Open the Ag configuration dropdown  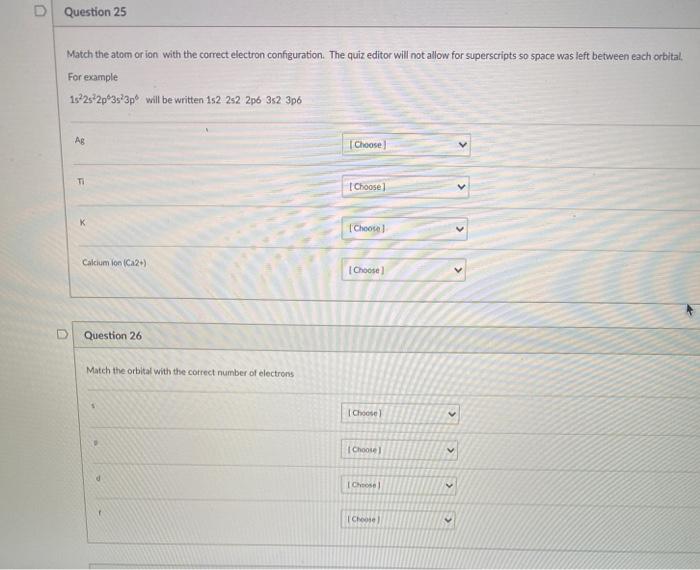406,145
